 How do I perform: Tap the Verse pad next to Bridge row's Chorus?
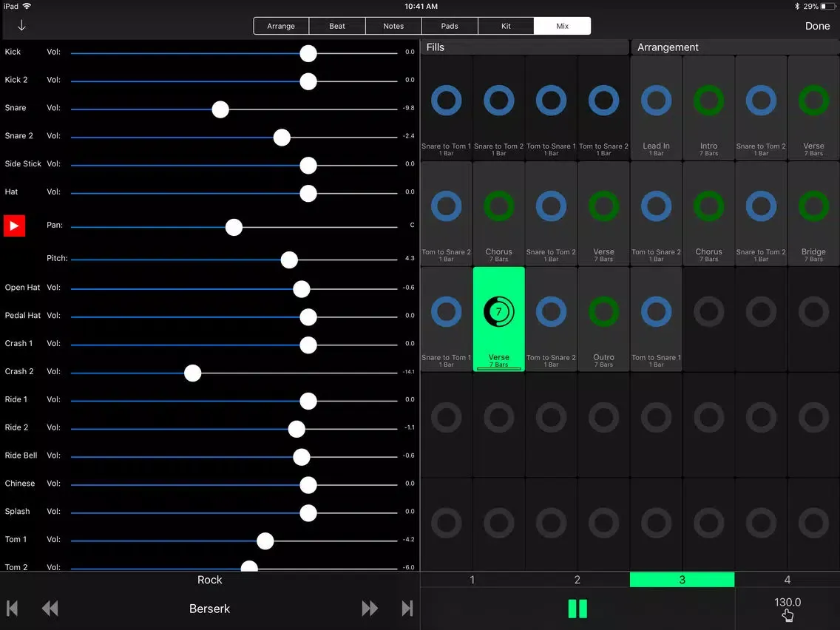pyautogui.click(x=603, y=213)
